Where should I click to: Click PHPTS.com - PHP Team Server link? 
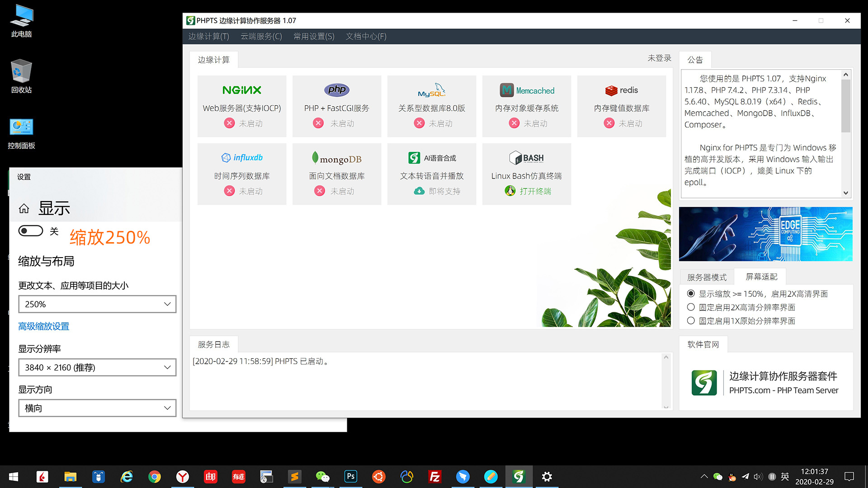(x=783, y=390)
